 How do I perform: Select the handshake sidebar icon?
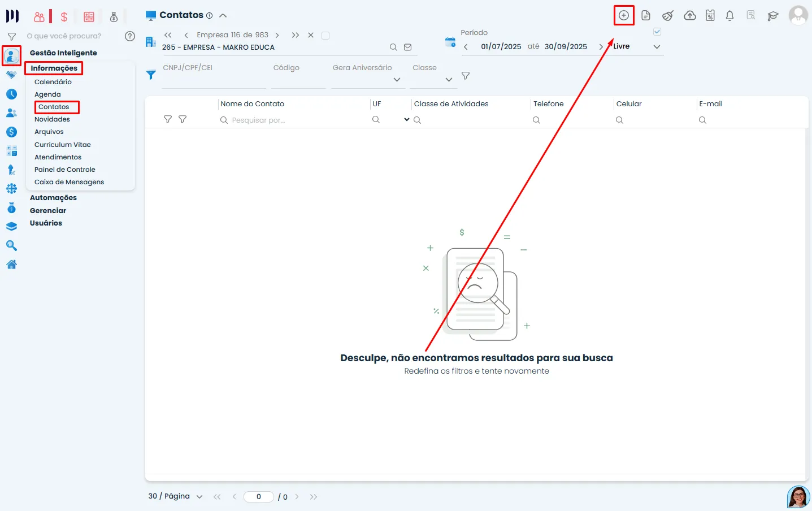click(11, 75)
